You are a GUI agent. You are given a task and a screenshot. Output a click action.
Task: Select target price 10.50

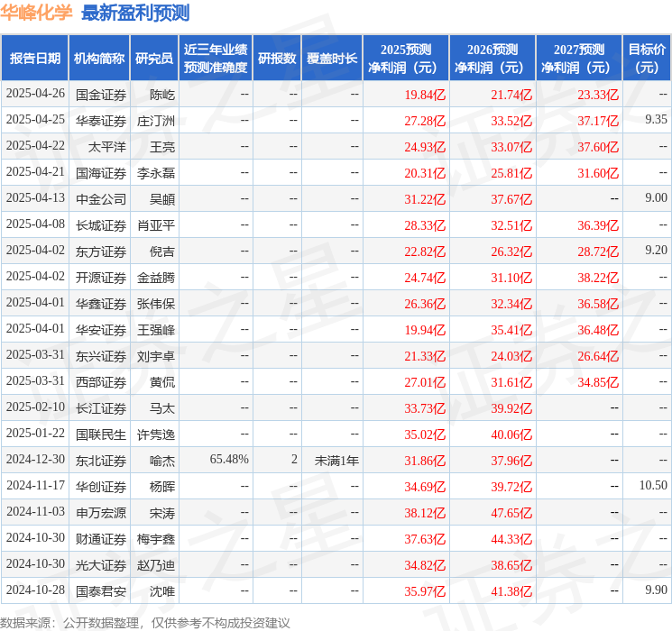pos(653,485)
